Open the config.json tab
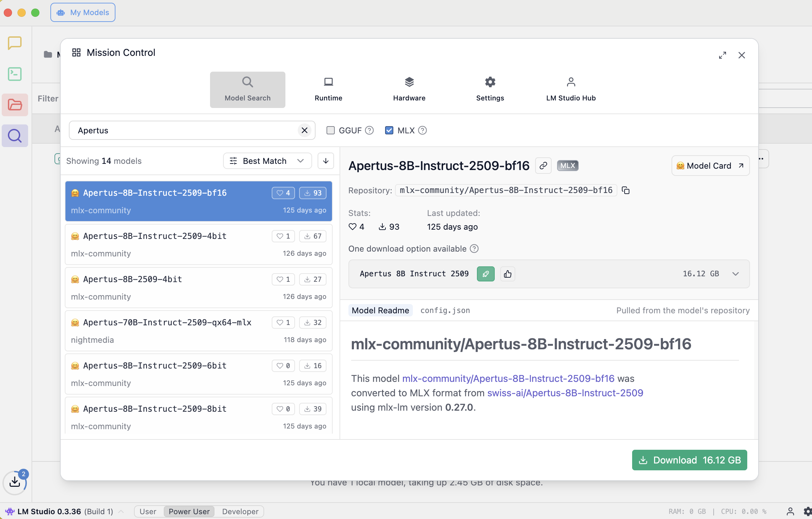 click(x=445, y=310)
